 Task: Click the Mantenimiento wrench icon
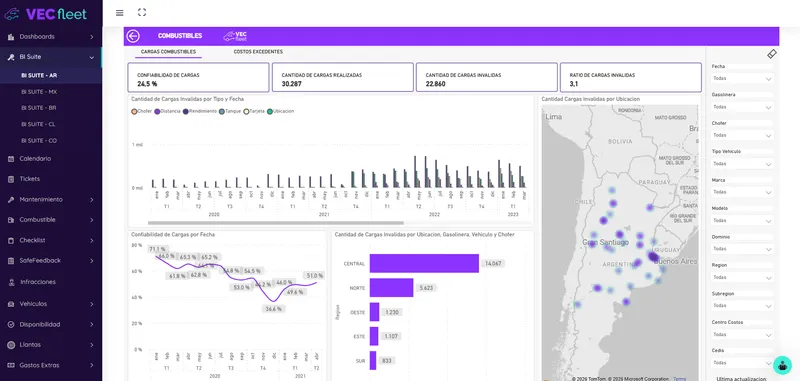(x=11, y=199)
